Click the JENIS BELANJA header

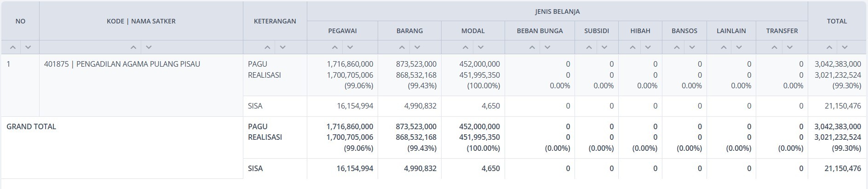tap(557, 11)
